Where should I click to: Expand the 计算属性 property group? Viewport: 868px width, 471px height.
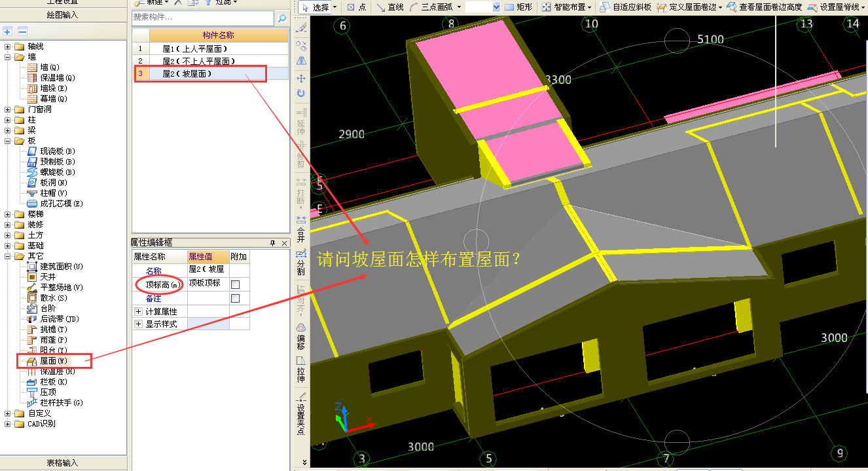point(138,312)
